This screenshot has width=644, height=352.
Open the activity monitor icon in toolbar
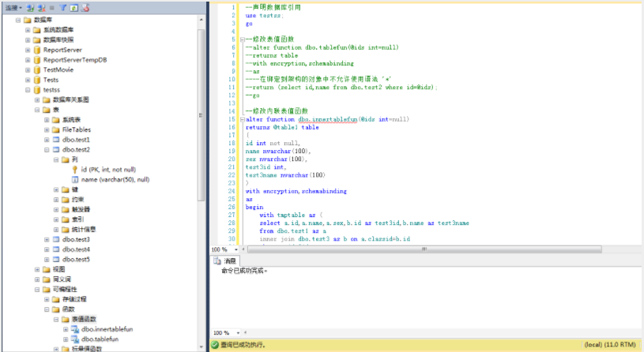[x=85, y=8]
